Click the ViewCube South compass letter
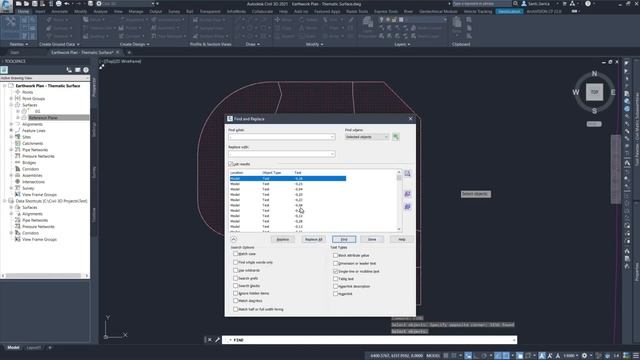The width and height of the screenshot is (640, 360). pos(594,111)
